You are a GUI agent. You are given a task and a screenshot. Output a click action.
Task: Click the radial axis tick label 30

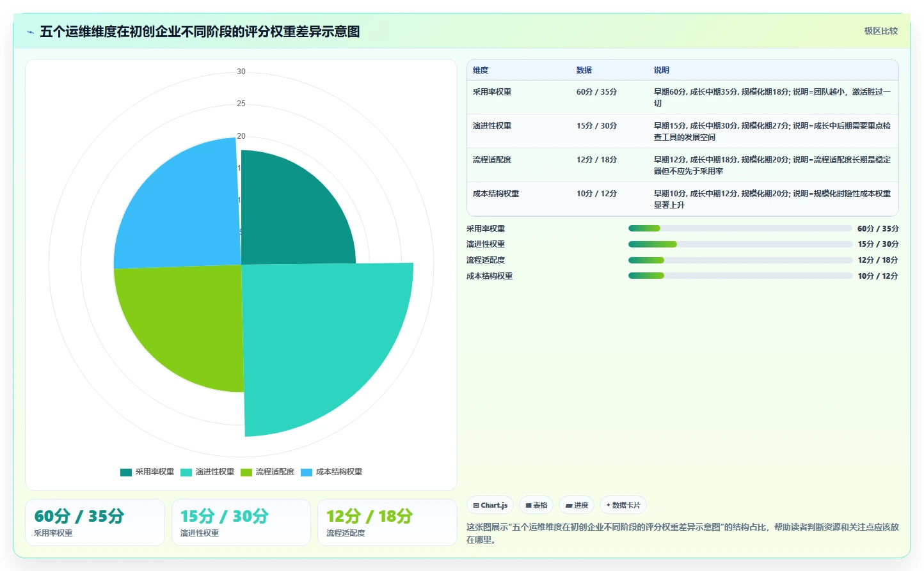point(241,72)
